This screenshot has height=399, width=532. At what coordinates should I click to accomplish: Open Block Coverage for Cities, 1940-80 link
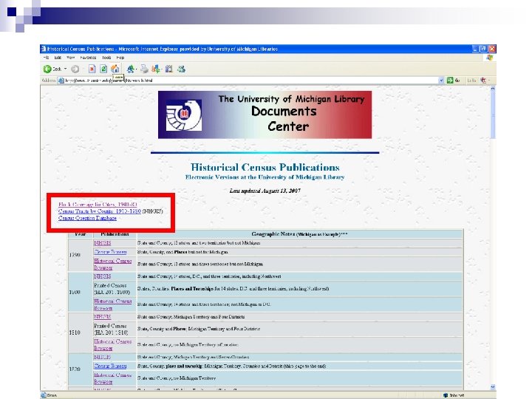[98, 205]
